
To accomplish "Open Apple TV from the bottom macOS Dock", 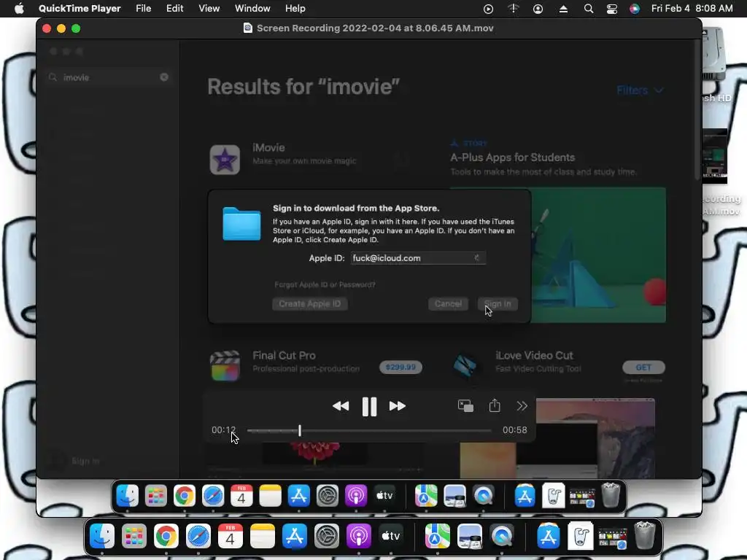I will coord(391,536).
